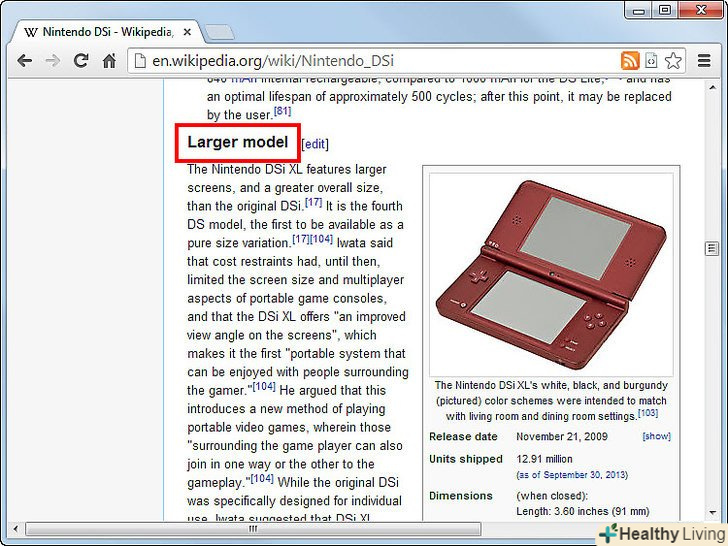Image resolution: width=728 pixels, height=546 pixels.
Task: Select the Nintendo DSi - Wikipedia tab
Action: coord(107,32)
